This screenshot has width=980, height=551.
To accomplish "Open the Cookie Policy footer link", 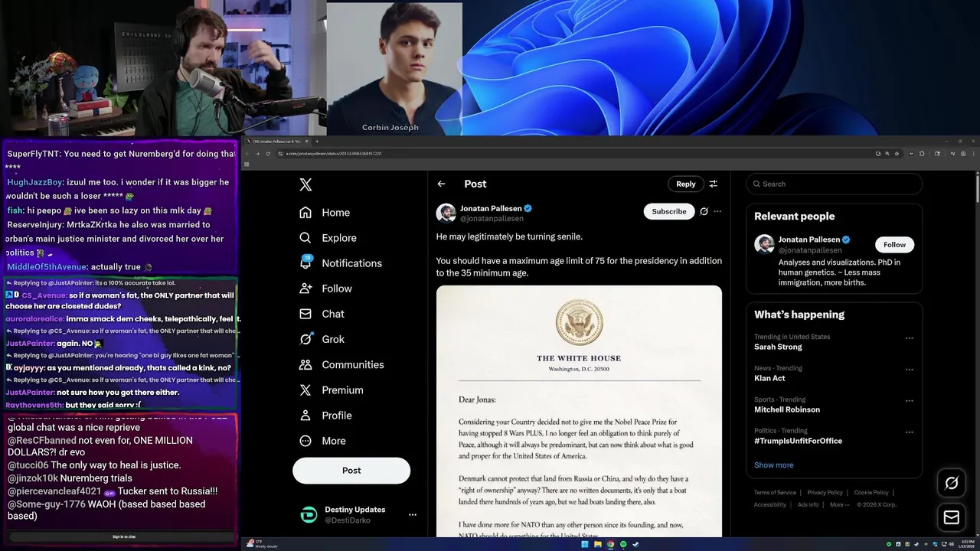I will 871,493.
